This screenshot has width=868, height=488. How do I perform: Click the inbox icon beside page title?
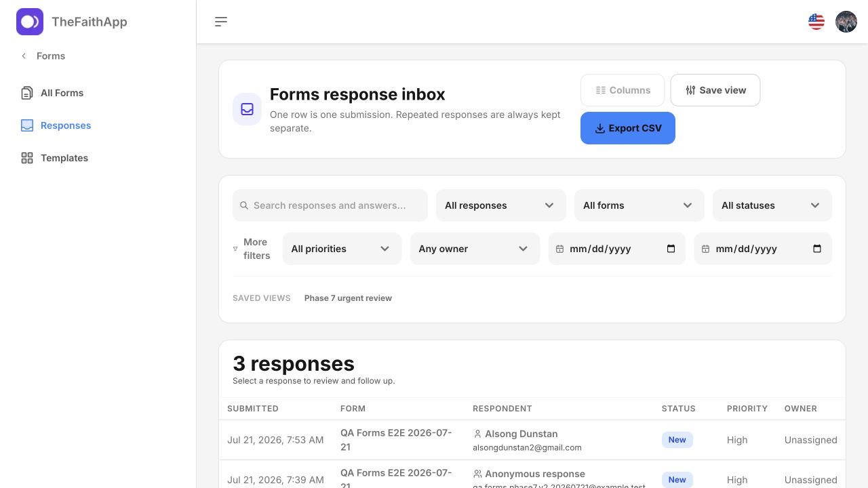point(247,109)
